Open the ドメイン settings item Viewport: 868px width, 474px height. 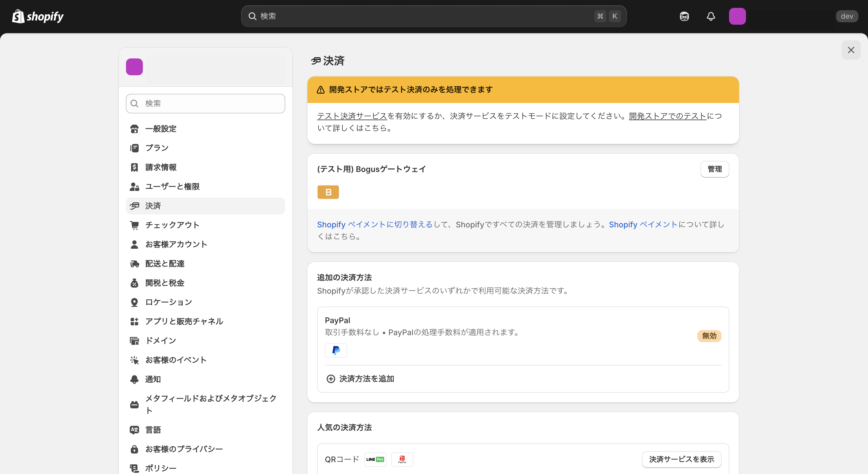tap(161, 340)
